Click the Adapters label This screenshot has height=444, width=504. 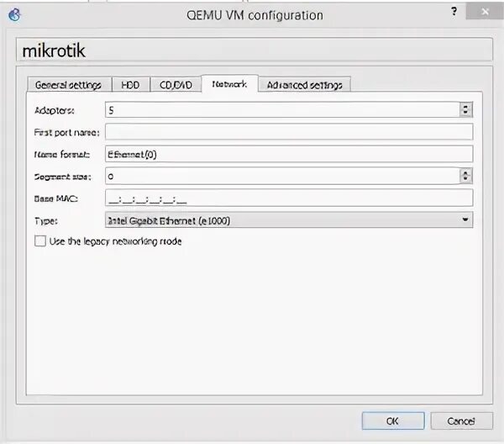[x=55, y=111]
